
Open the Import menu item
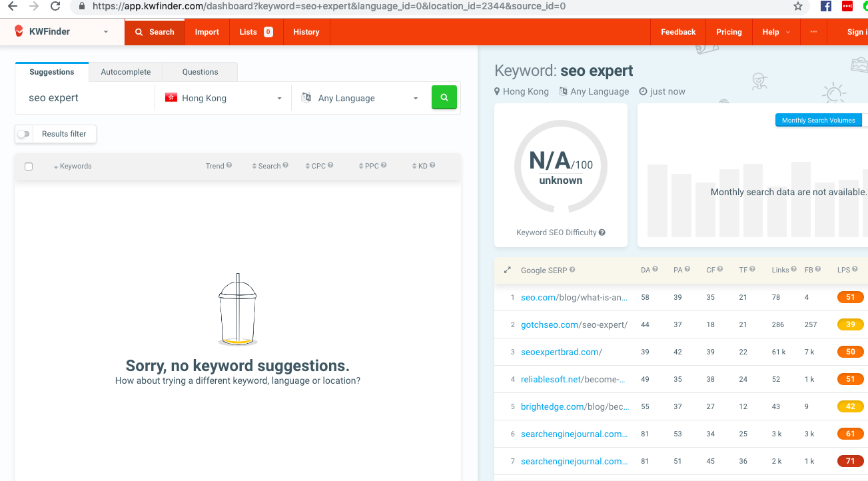[x=207, y=32]
